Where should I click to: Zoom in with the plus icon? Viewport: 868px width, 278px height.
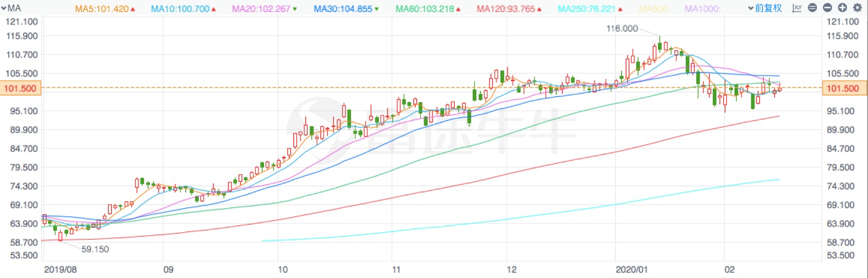tap(842, 8)
